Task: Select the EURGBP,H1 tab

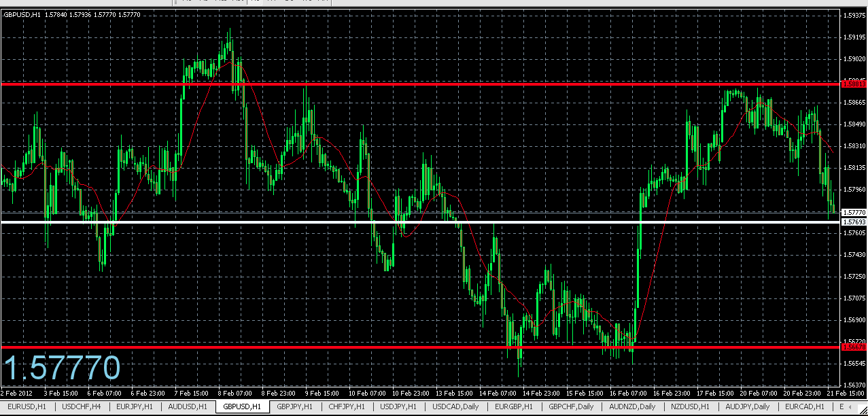Action: 513,406
